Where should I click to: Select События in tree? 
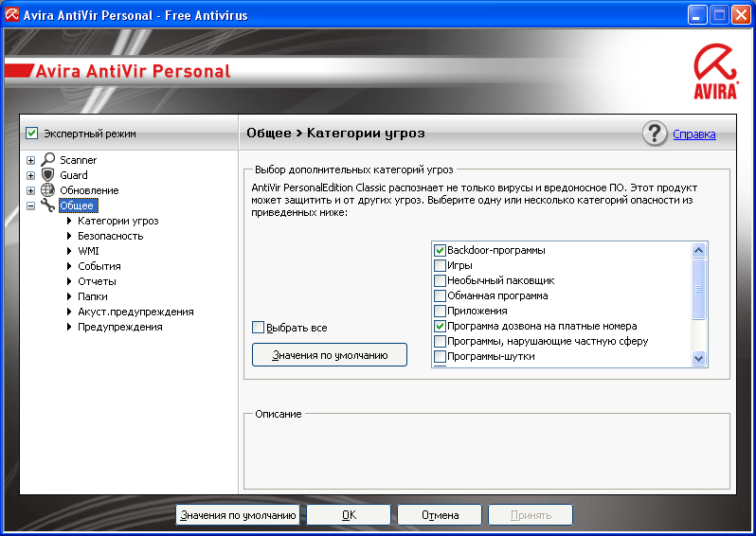99,266
